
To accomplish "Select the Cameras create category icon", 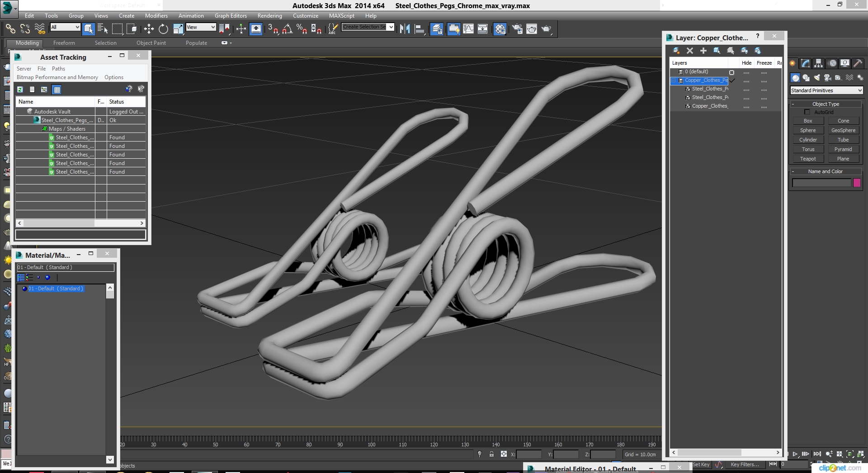I will [x=827, y=78].
